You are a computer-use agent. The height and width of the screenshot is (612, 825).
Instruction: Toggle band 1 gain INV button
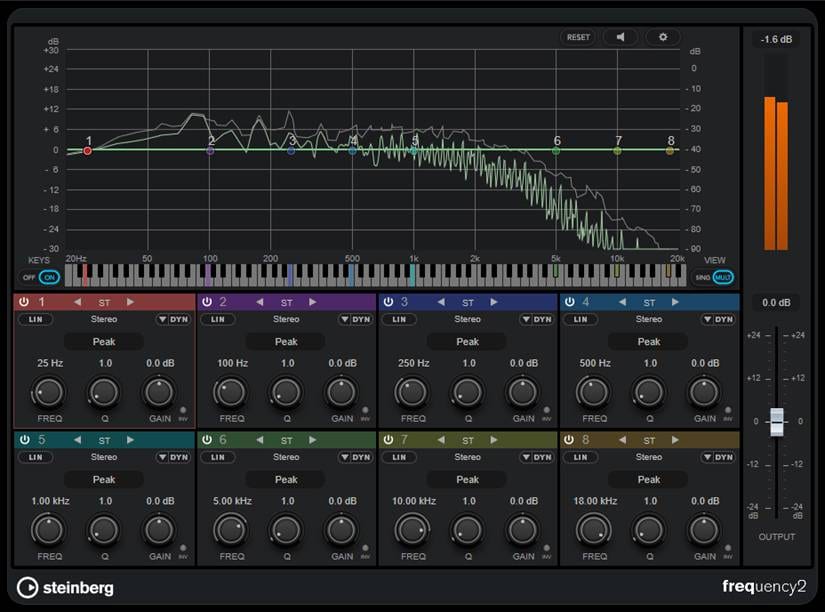point(183,410)
